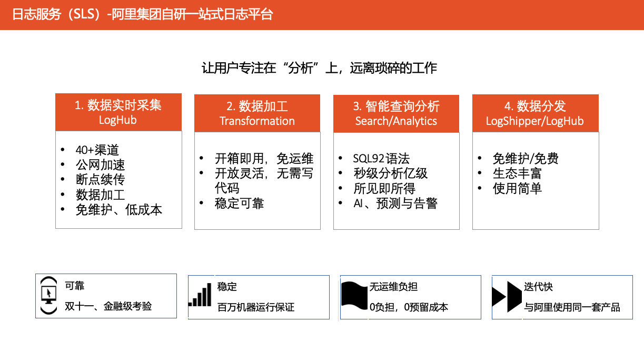Click the bullet 开放灵活，无需写代码
Image resolution: width=644 pixels, height=350 pixels.
tap(264, 181)
